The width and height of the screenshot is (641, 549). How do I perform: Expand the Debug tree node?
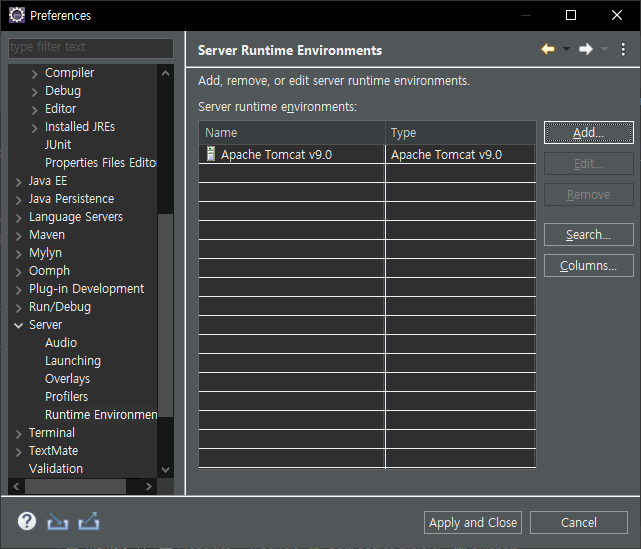[x=35, y=92]
